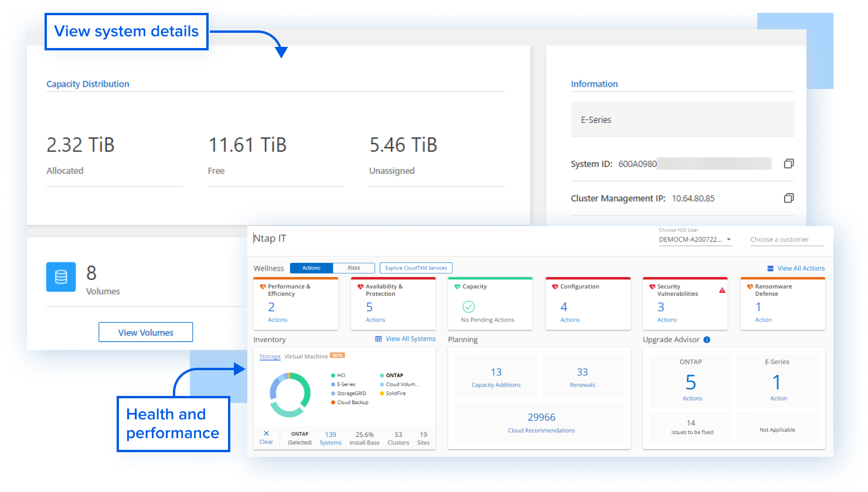
Task: Select the Virtual Machine inventory tab
Action: pyautogui.click(x=305, y=356)
